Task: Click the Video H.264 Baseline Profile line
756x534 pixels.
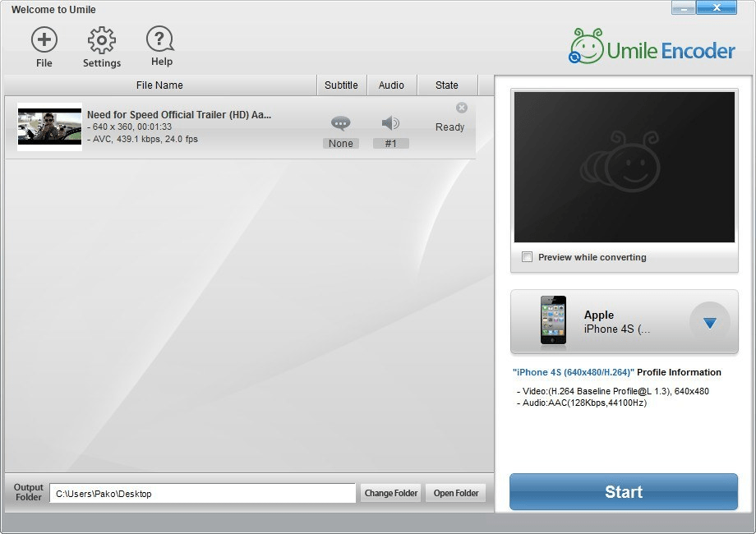Action: click(x=612, y=391)
